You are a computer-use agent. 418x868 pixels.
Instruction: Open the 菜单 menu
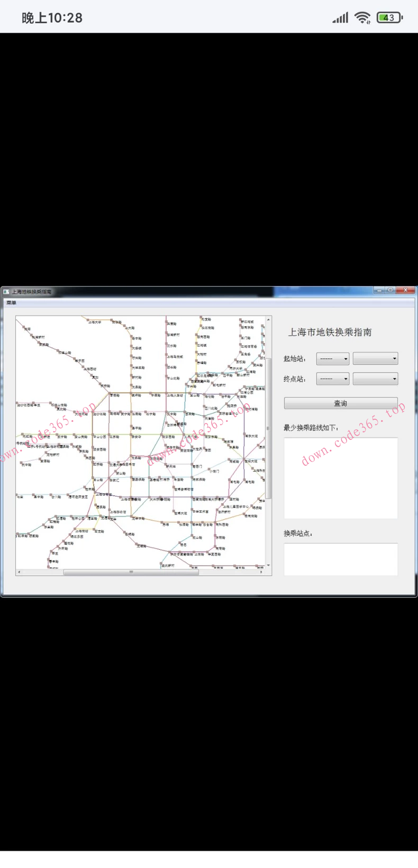(x=11, y=303)
